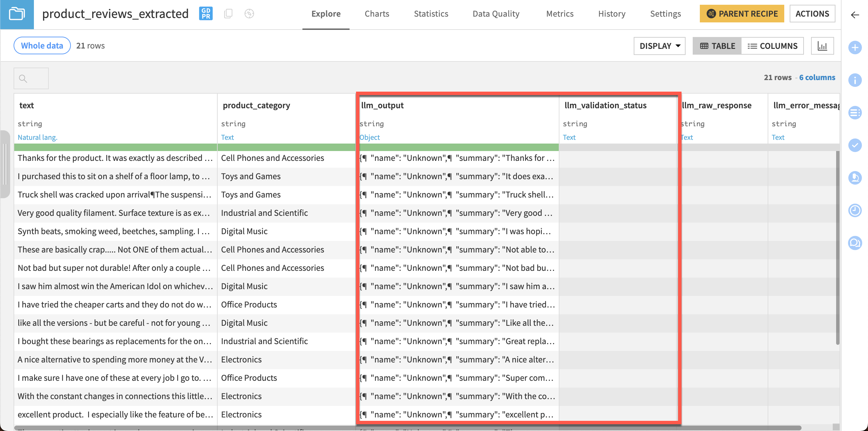Click the search input field
Viewport: 868px width, 431px height.
[x=31, y=78]
